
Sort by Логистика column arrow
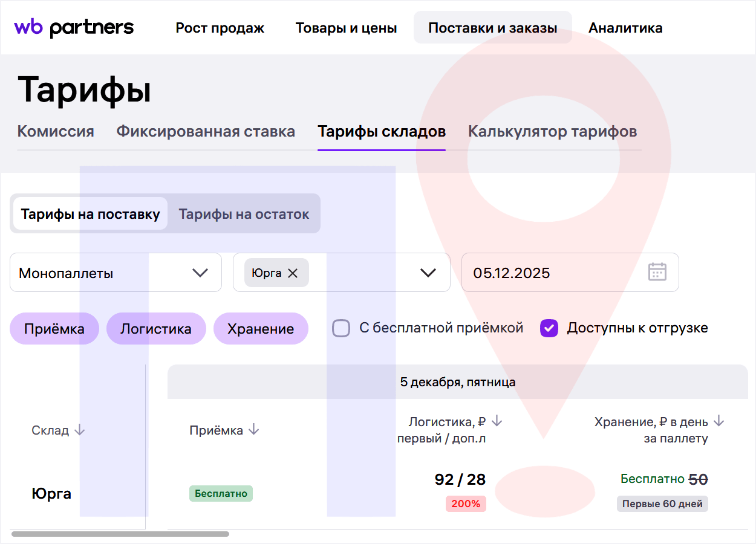[497, 421]
